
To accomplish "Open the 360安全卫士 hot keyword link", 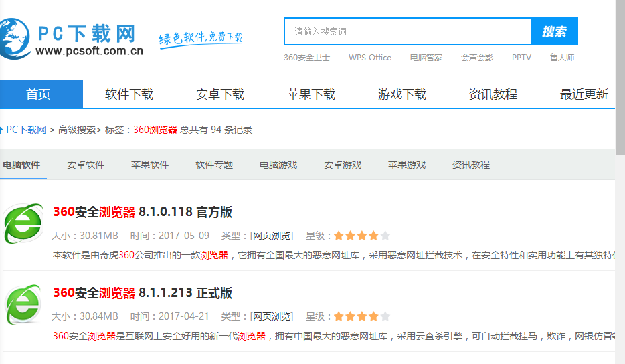I will [x=306, y=58].
